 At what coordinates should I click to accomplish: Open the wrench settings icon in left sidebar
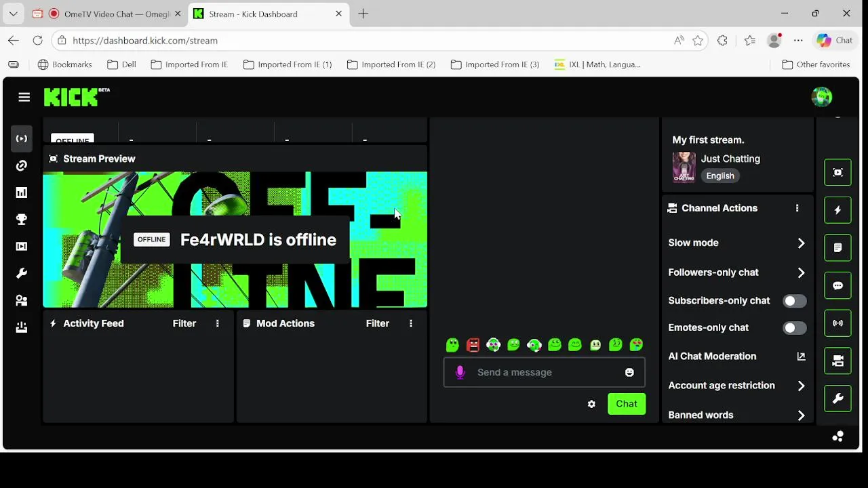click(22, 274)
